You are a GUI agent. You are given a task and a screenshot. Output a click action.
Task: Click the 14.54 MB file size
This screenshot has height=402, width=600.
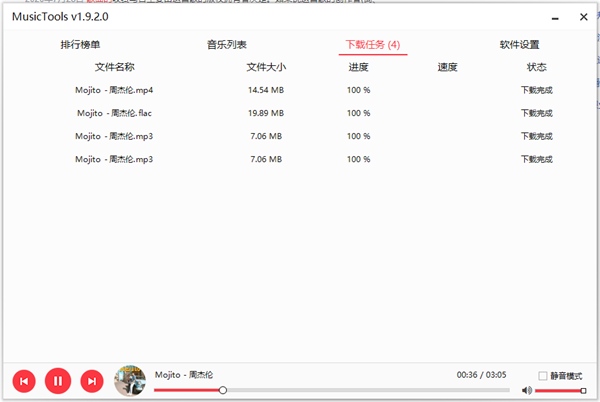(x=266, y=90)
